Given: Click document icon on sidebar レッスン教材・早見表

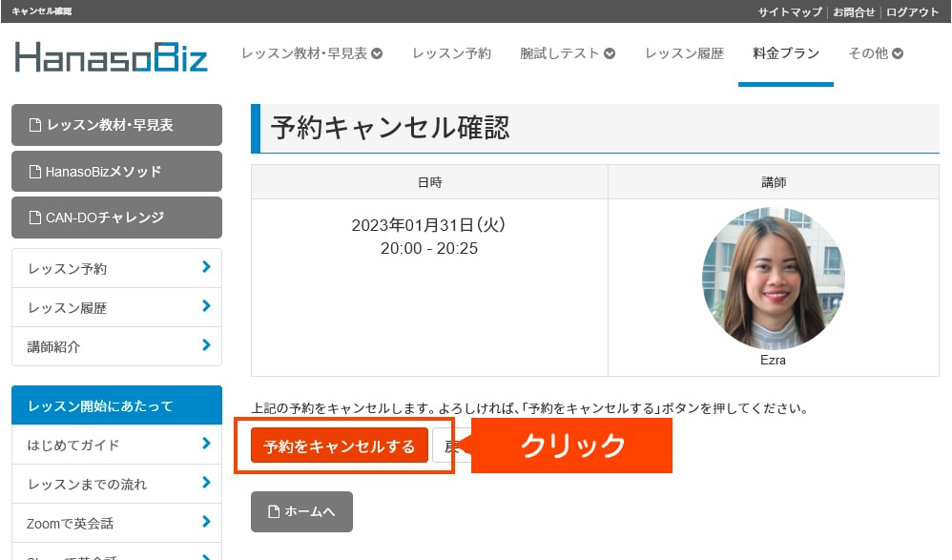Looking at the screenshot, I should 35,125.
